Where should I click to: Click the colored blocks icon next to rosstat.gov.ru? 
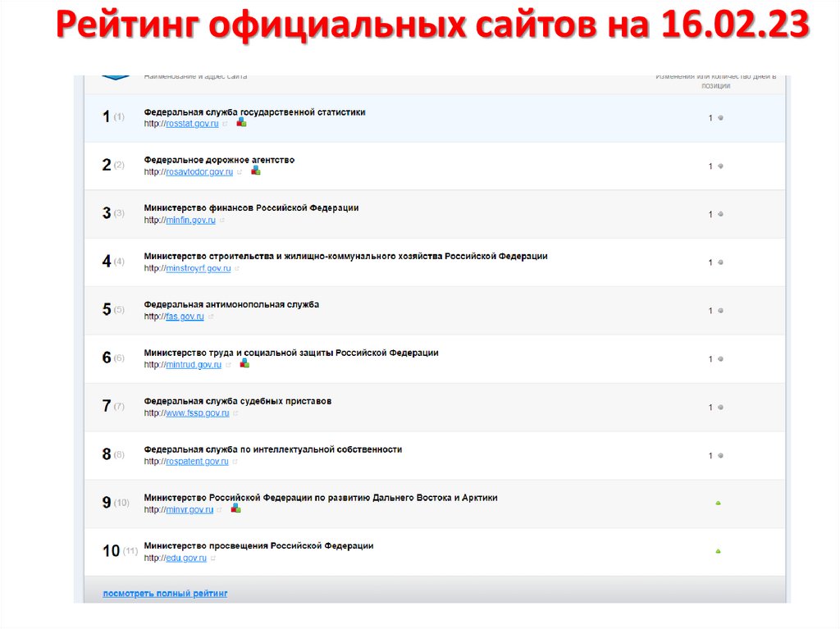pos(241,121)
